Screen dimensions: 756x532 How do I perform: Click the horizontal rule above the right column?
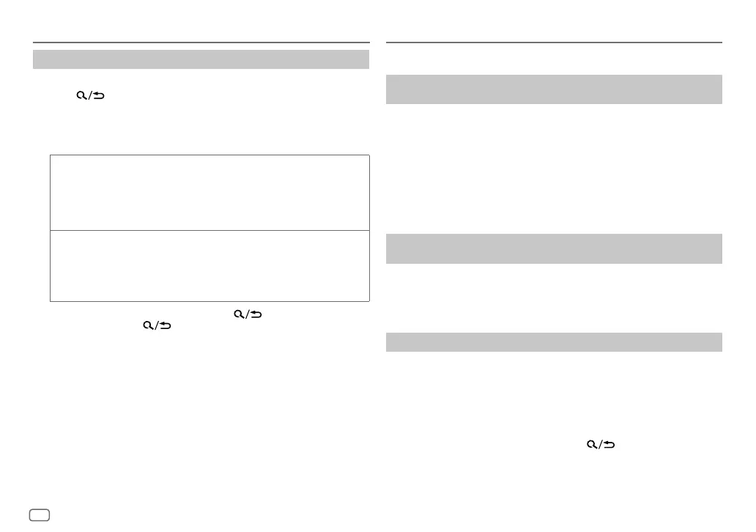tap(554, 43)
